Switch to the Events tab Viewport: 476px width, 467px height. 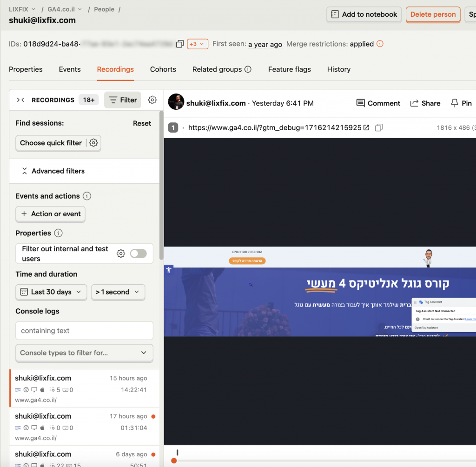tap(70, 69)
